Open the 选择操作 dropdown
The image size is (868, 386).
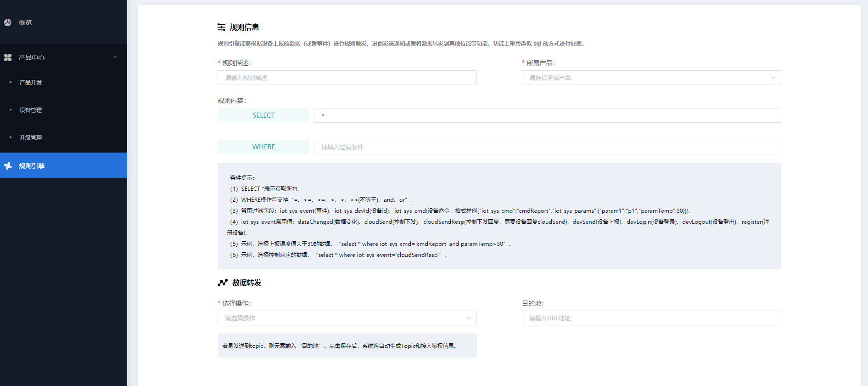pos(347,318)
